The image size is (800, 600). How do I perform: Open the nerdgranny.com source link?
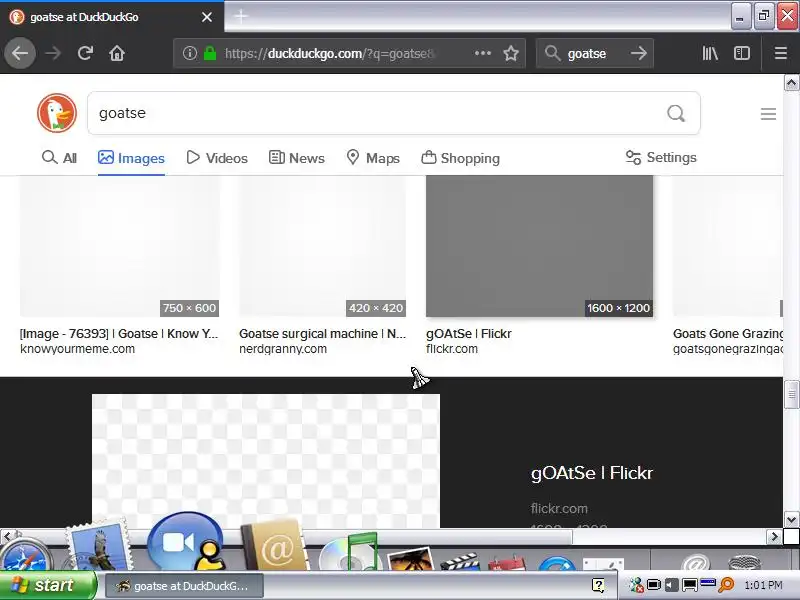click(283, 349)
